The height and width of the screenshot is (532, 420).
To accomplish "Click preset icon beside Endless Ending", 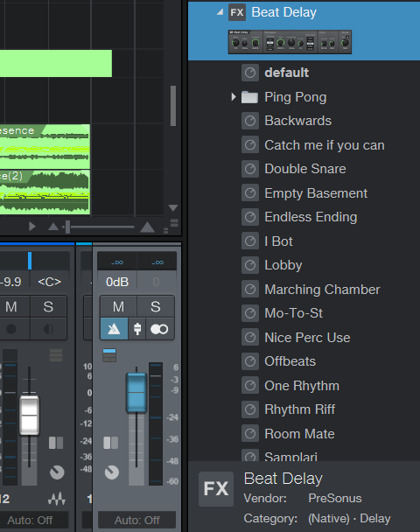I will click(250, 217).
